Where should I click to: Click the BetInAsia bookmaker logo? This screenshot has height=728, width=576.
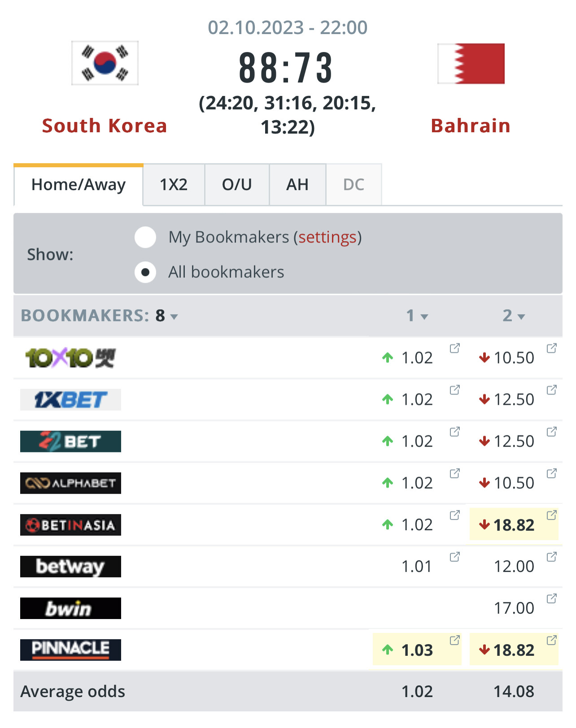[x=70, y=525]
